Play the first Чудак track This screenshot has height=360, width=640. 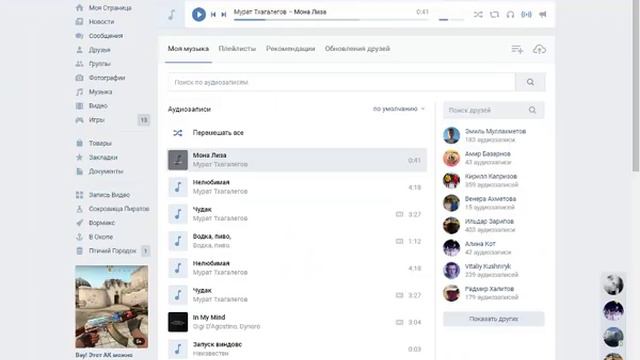click(297, 214)
